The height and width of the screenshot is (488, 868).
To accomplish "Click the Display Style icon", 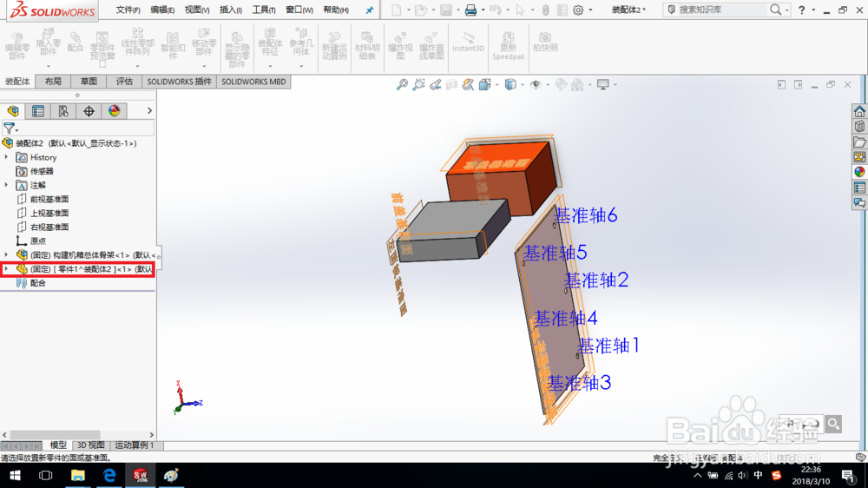I will [510, 85].
